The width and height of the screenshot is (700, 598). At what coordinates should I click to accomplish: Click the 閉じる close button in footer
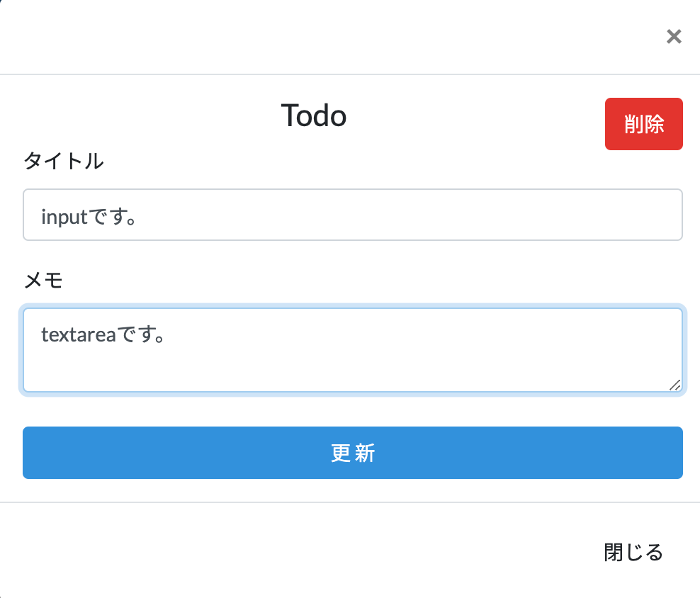coord(633,552)
